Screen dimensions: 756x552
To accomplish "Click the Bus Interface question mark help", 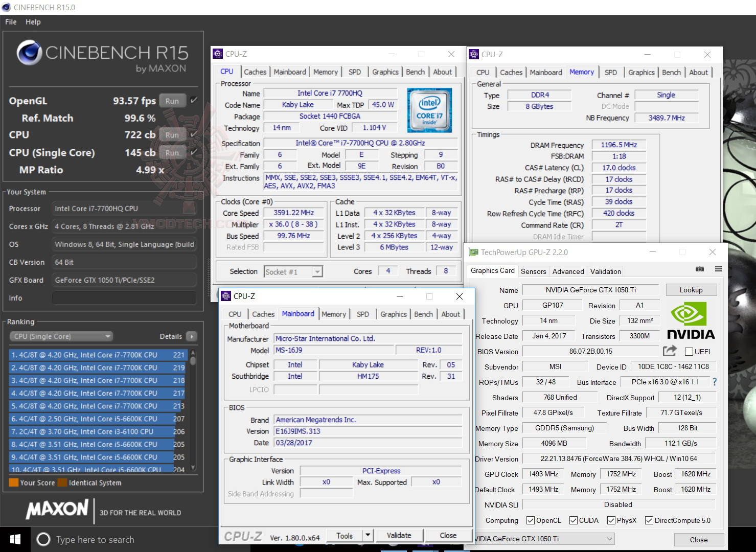I will [x=715, y=382].
